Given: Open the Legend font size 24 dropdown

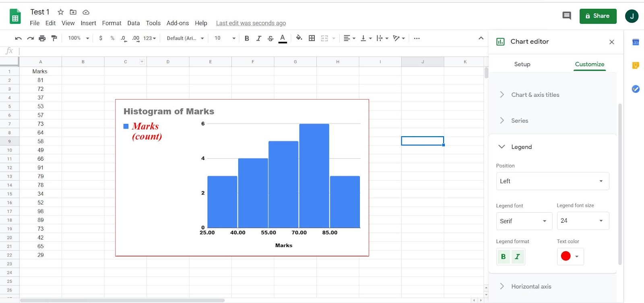Looking at the screenshot, I should pos(583,221).
